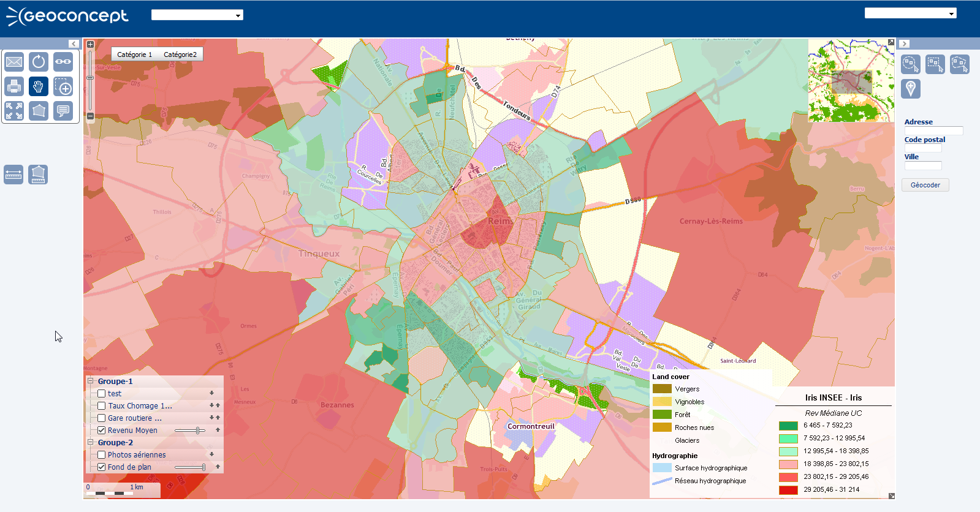Click the zoom in plus button on map

(x=90, y=45)
